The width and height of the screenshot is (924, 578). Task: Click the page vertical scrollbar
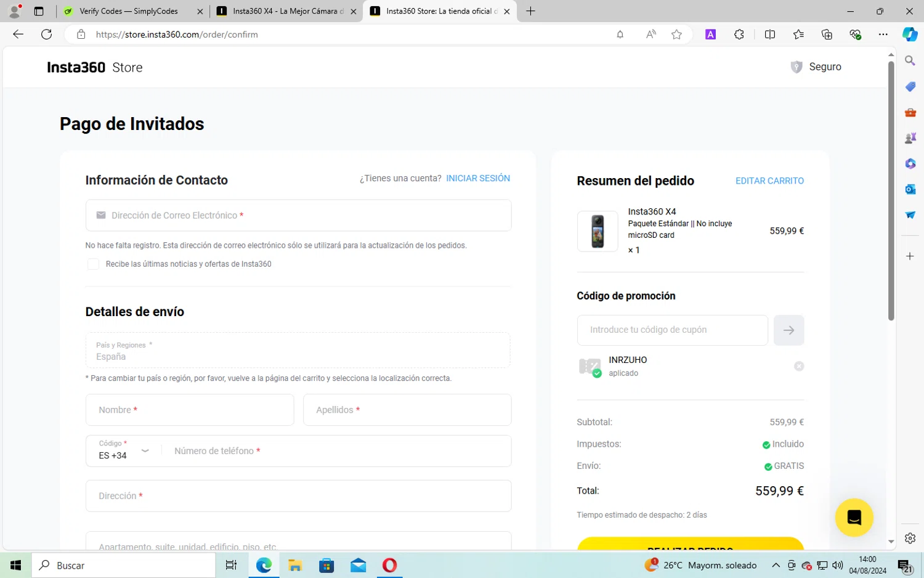[891, 191]
